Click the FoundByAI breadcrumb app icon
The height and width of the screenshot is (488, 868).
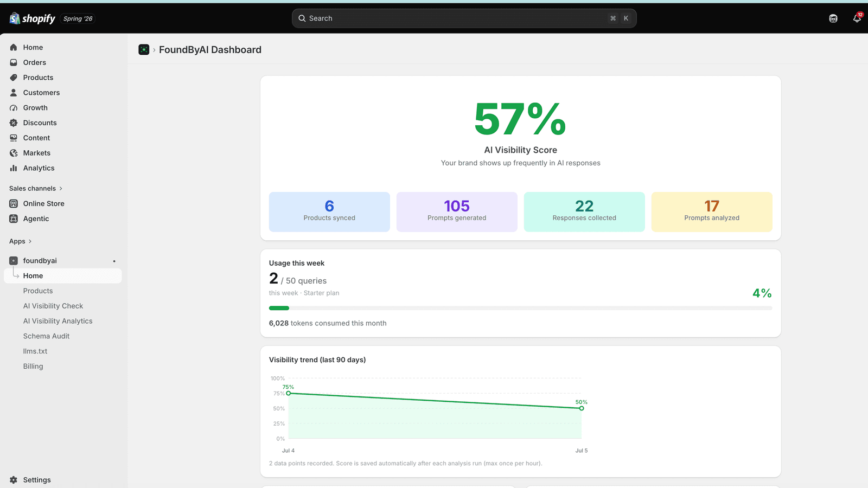click(x=144, y=50)
